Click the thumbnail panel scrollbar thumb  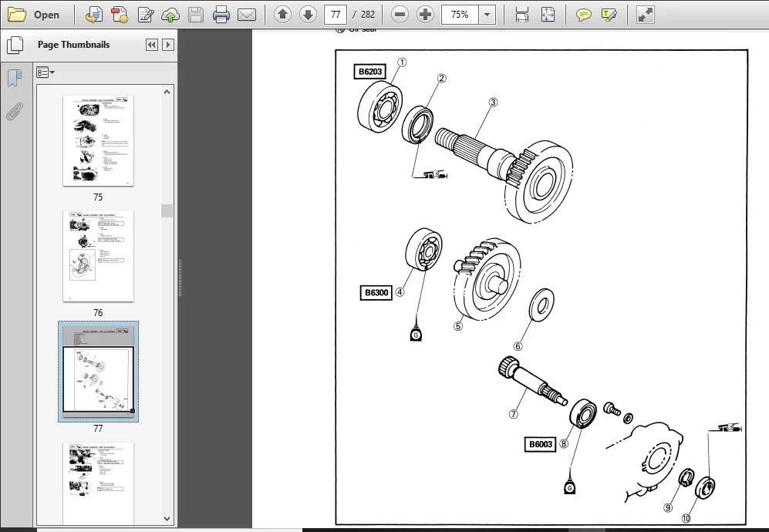(167, 210)
